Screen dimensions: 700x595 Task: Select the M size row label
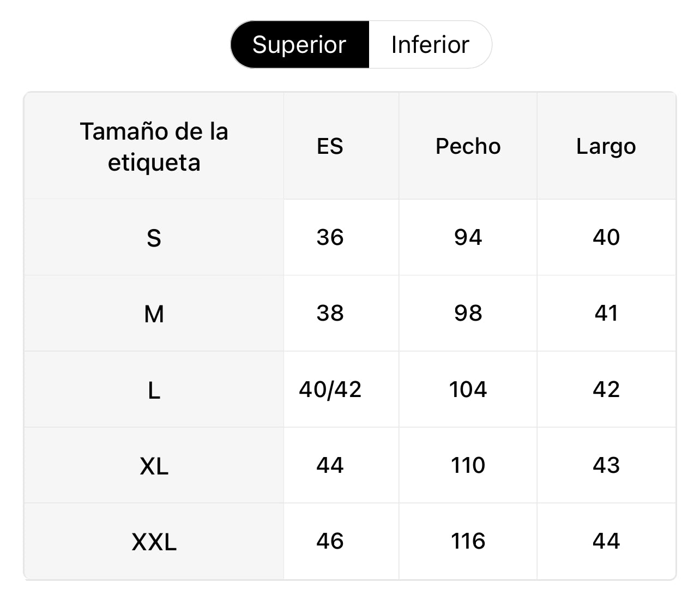pos(154,314)
